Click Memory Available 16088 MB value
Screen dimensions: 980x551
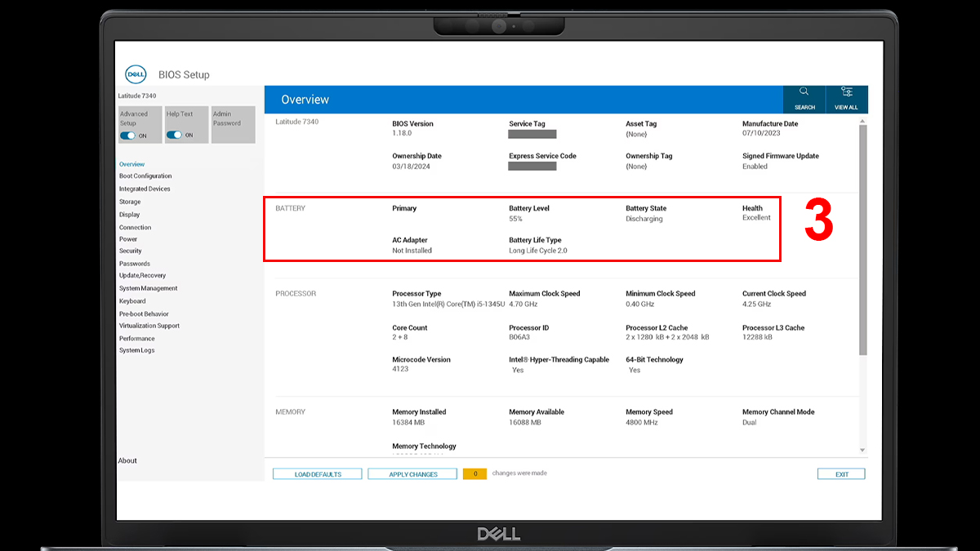tap(525, 422)
